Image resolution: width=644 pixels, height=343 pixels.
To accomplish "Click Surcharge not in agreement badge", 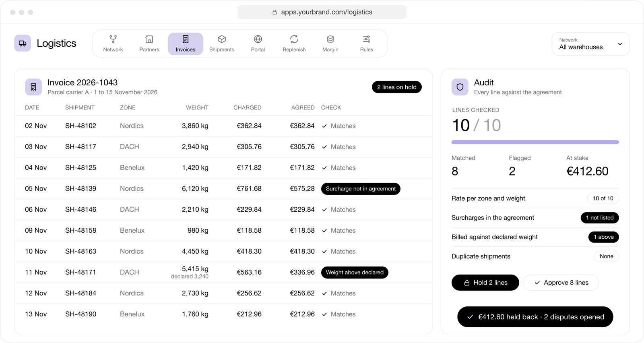I will 361,189.
